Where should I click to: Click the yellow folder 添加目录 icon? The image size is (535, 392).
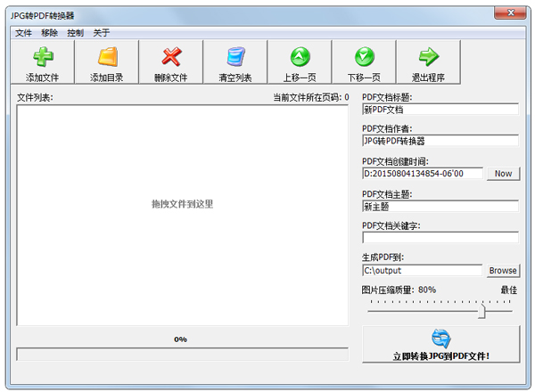point(108,57)
